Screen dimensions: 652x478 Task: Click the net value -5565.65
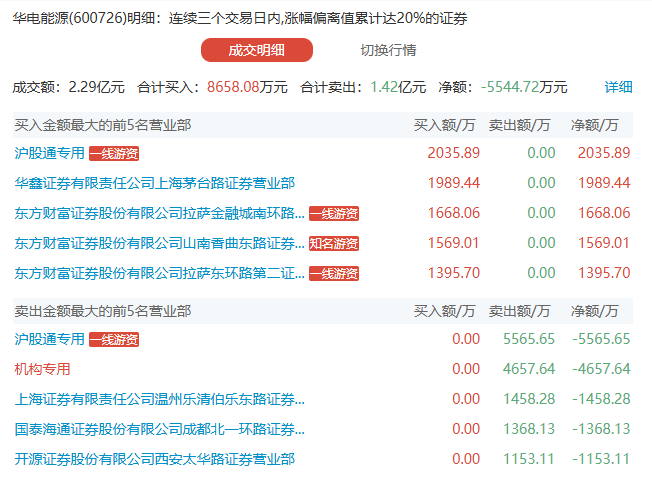tap(601, 339)
